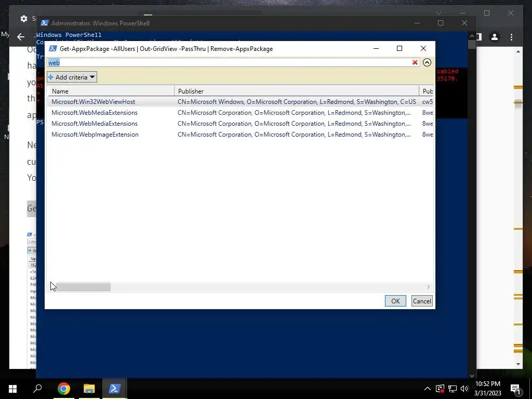532x399 pixels.
Task: Click the PowerShell window title bar icon
Action: 45,23
